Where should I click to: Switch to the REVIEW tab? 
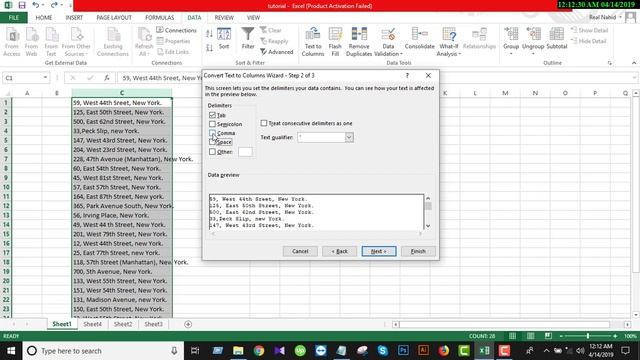click(x=224, y=18)
